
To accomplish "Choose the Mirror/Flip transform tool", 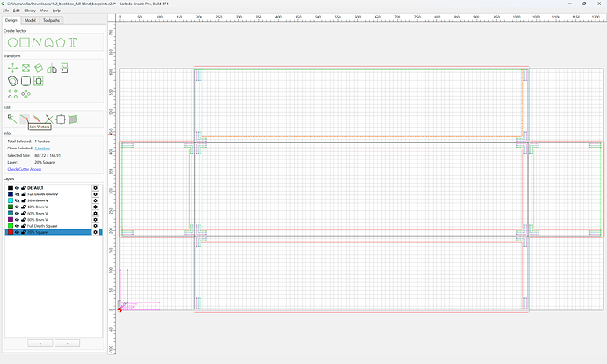I will pyautogui.click(x=52, y=69).
